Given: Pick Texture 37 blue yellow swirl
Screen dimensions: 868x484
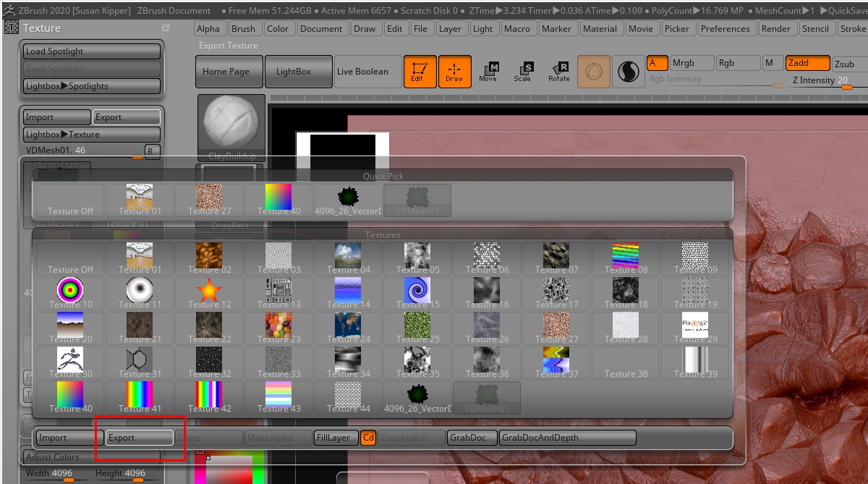Looking at the screenshot, I should point(556,362).
